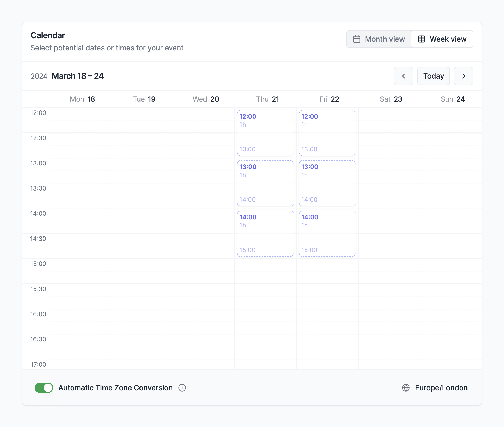Click the Sat 23 day header
Screen dimensions: 504x427
(391, 99)
